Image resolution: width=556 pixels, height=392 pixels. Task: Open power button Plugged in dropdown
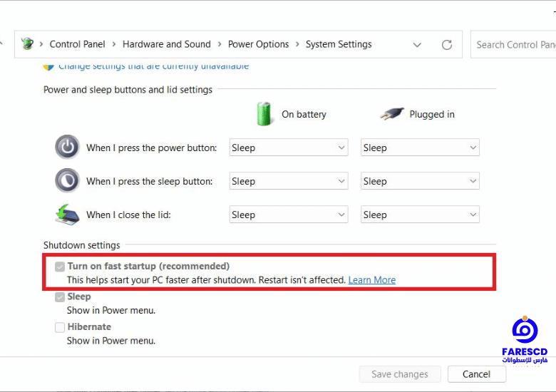pyautogui.click(x=420, y=148)
